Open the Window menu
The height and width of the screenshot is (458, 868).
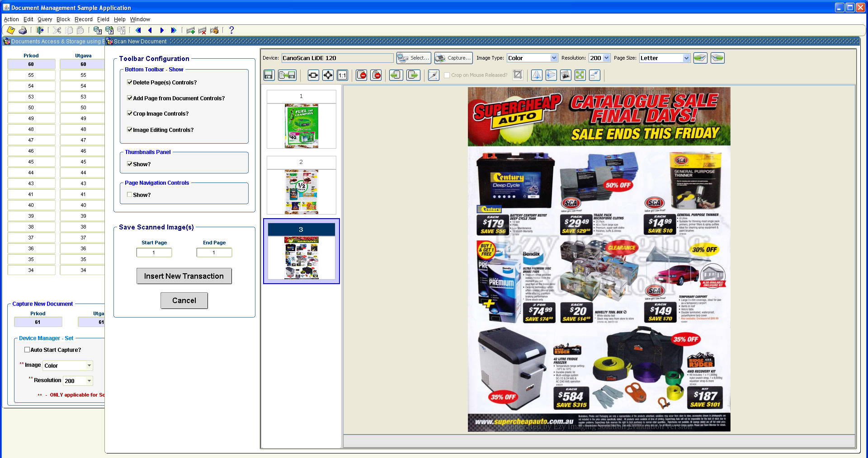coord(140,19)
